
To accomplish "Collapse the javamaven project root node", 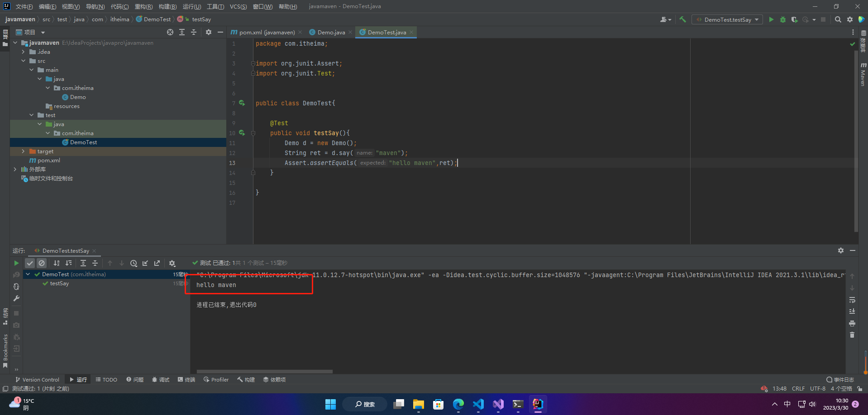I will [x=15, y=43].
